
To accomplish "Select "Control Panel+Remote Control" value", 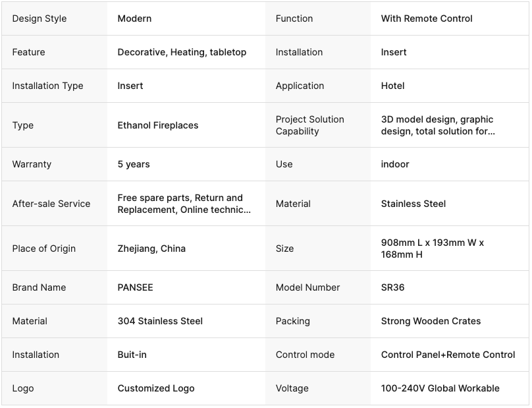I will [x=448, y=355].
